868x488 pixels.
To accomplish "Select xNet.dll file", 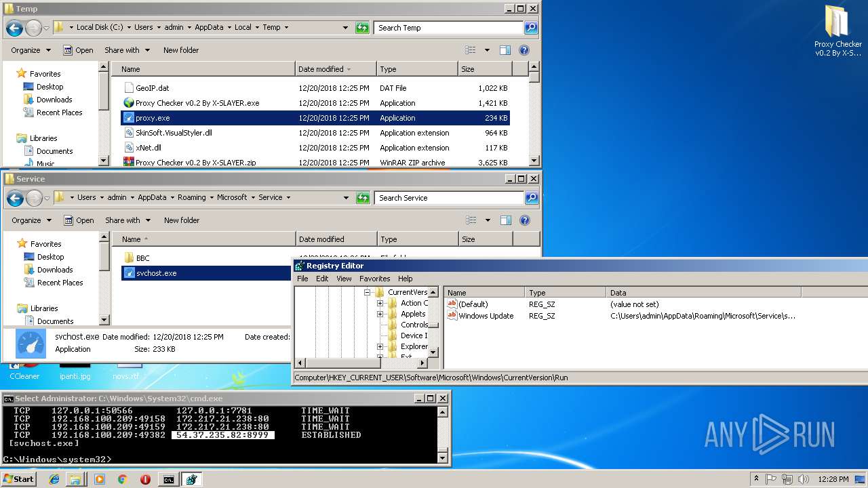I will pyautogui.click(x=149, y=148).
